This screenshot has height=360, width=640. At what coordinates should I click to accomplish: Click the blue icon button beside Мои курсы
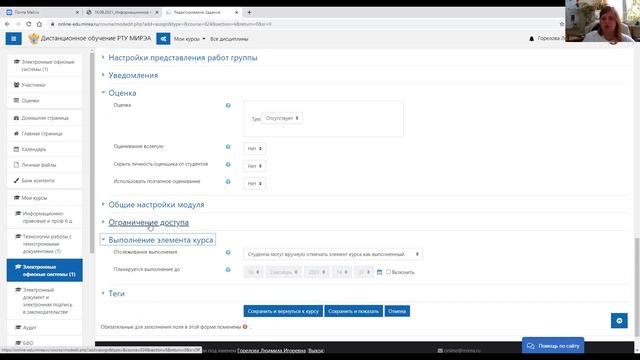coord(163,39)
